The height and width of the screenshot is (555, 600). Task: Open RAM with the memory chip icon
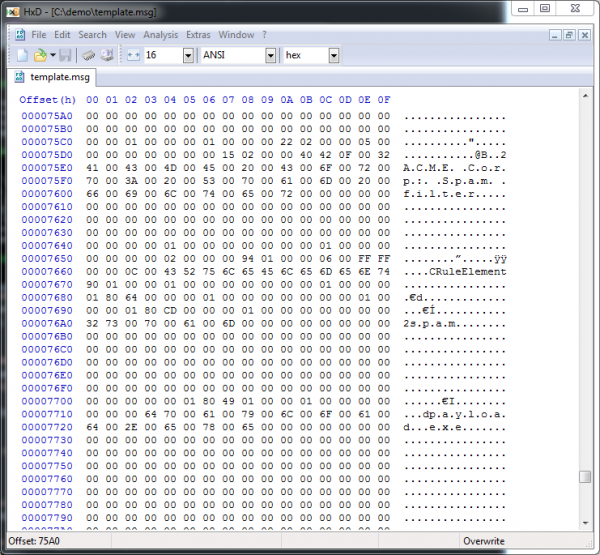(88, 56)
